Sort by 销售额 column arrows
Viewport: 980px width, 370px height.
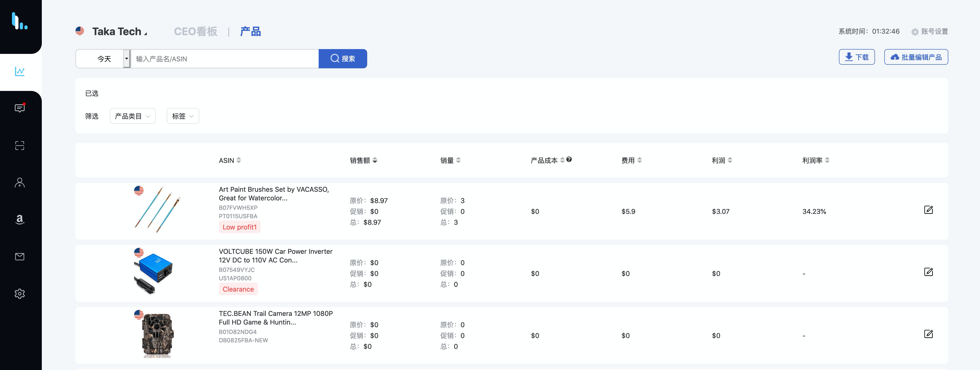coord(375,160)
